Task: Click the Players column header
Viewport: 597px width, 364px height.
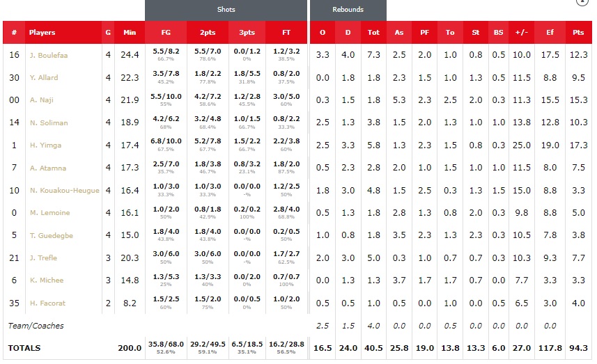Action: point(42,32)
